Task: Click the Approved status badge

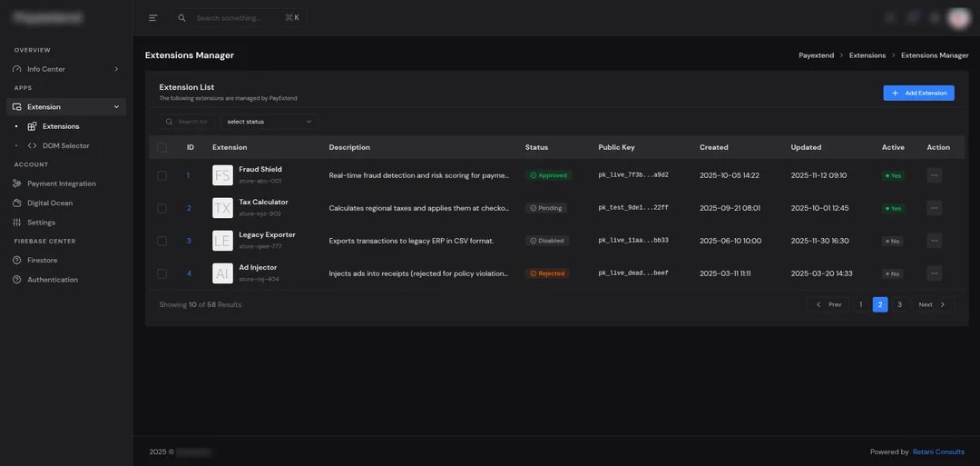Action: pyautogui.click(x=548, y=175)
